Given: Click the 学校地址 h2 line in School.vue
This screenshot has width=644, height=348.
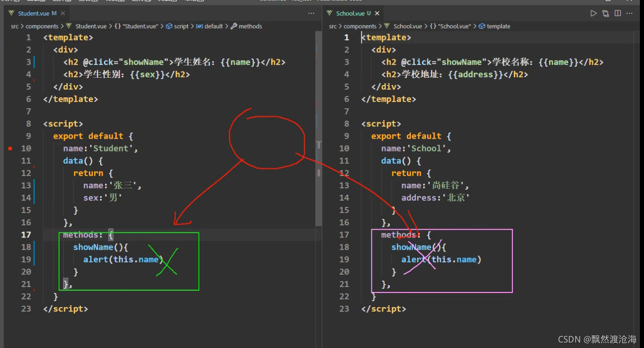Looking at the screenshot, I should point(455,74).
